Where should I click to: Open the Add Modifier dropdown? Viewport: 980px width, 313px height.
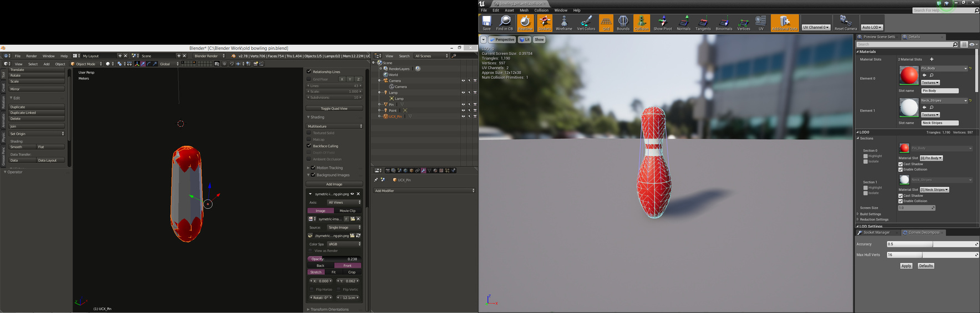tap(424, 191)
